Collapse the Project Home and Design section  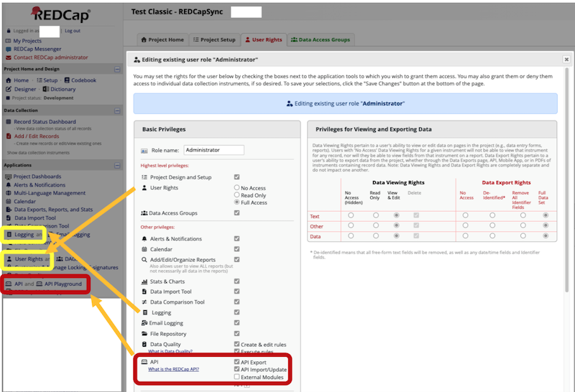[x=117, y=69]
